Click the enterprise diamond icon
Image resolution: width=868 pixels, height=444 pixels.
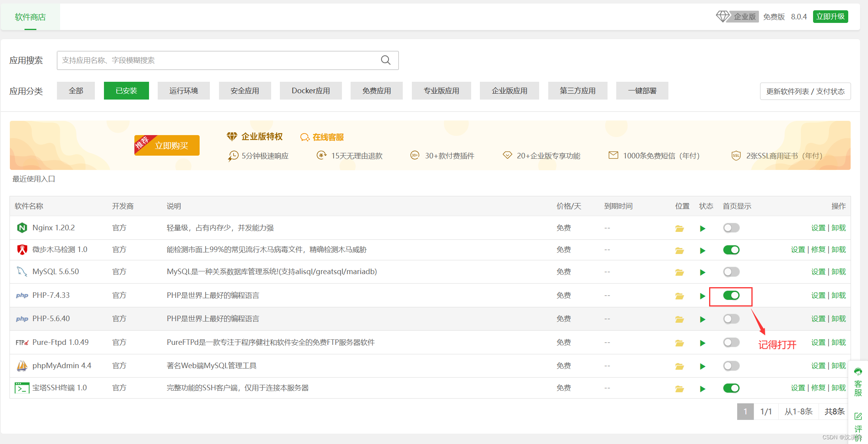coord(723,17)
